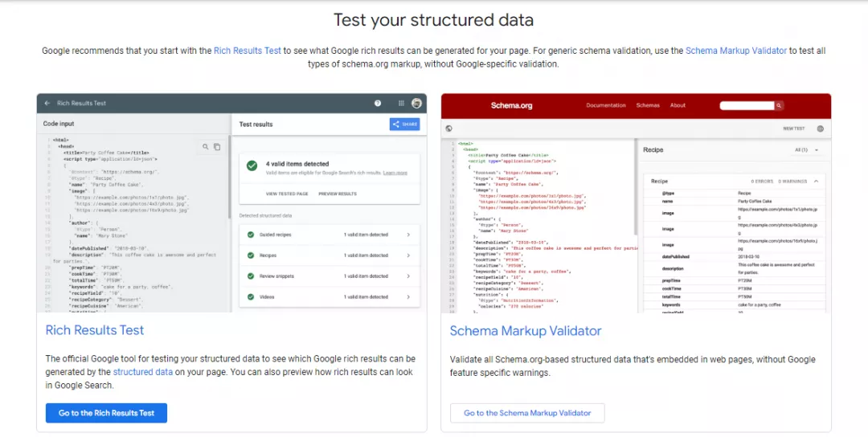Open Rich Results Test link in intro paragraph

(x=248, y=51)
